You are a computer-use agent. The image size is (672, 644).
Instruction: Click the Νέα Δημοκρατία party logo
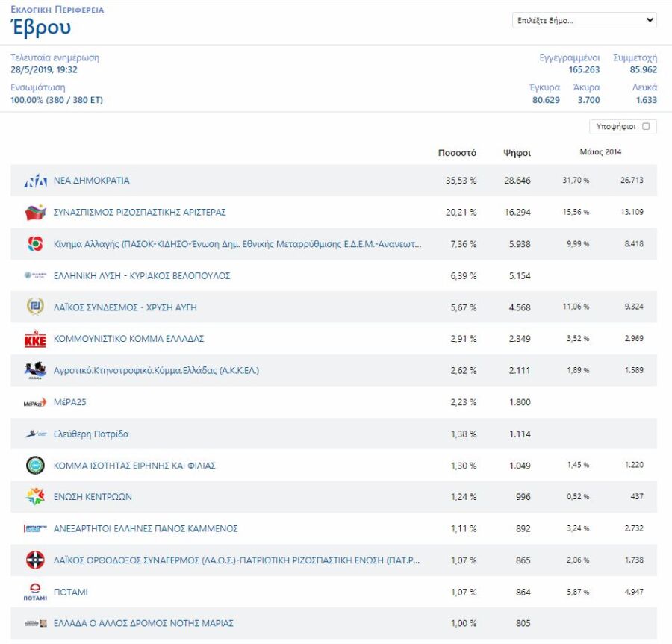pyautogui.click(x=35, y=181)
